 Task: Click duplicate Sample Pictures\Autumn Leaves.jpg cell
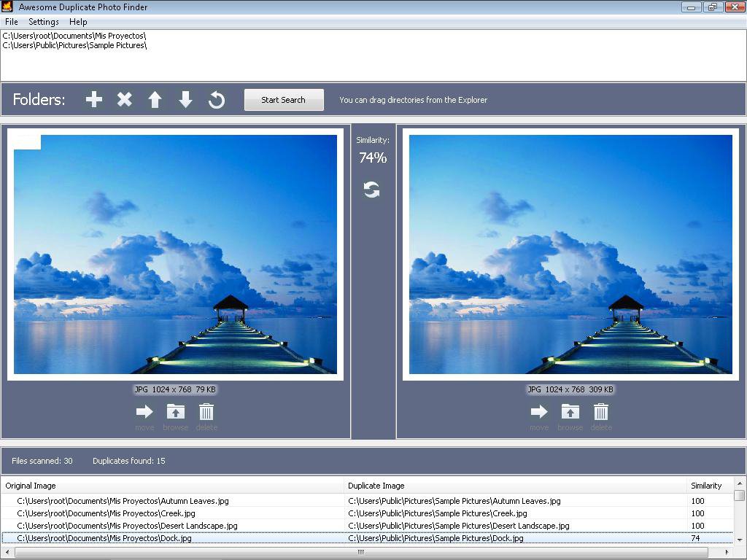(x=515, y=501)
